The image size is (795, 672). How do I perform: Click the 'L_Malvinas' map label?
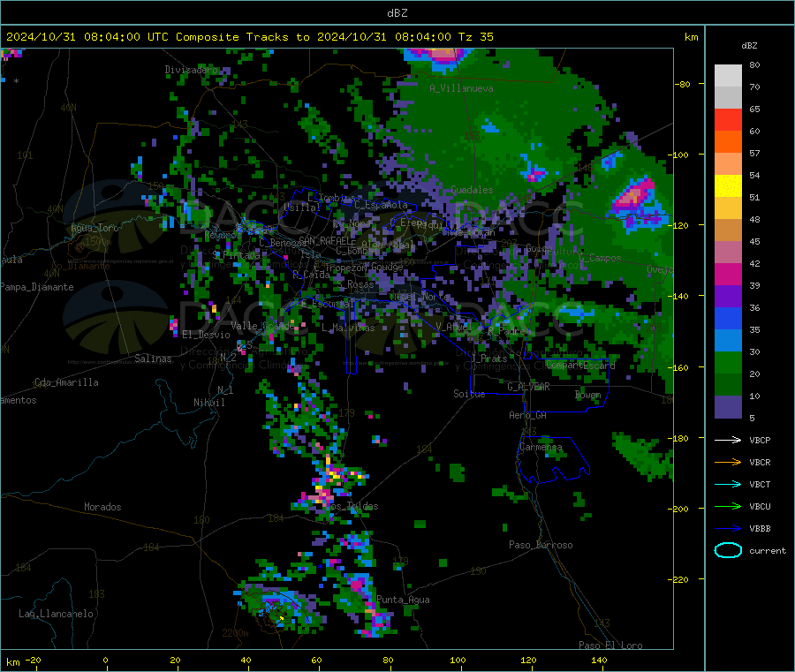(348, 328)
